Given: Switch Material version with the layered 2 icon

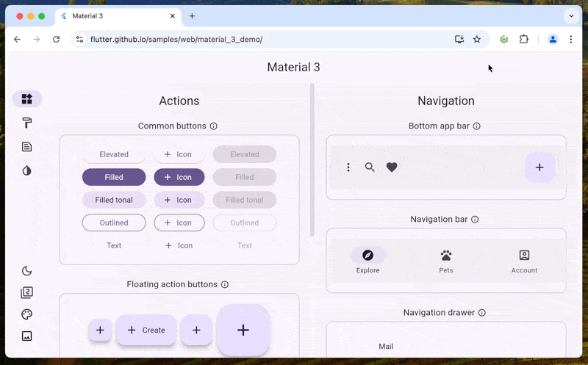Looking at the screenshot, I should click(26, 292).
